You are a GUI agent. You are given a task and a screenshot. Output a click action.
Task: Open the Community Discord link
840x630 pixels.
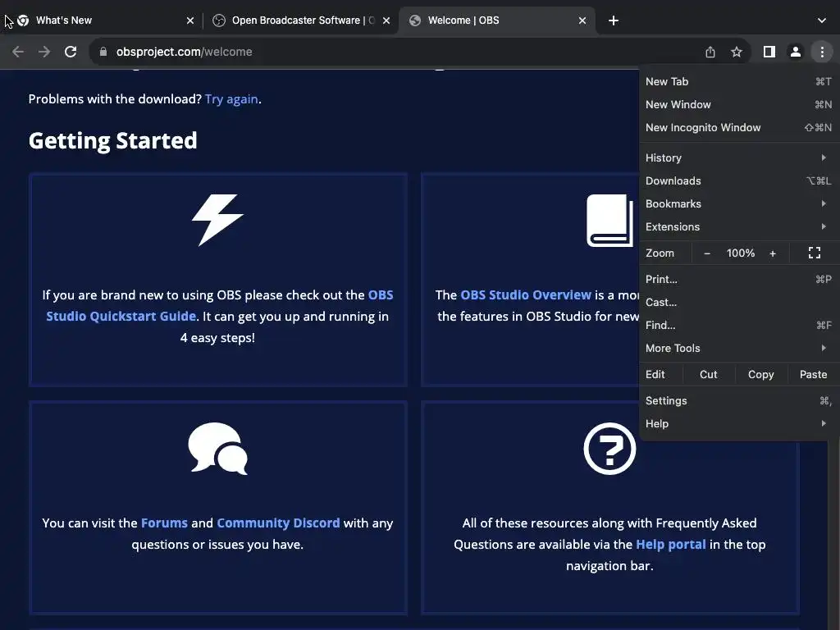[278, 523]
